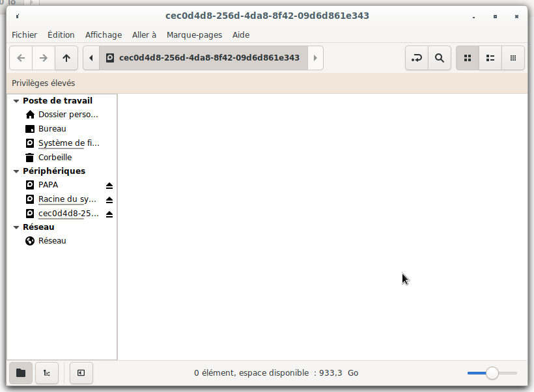Toggle the location entry path button
The width and height of the screenshot is (534, 392).
416,58
